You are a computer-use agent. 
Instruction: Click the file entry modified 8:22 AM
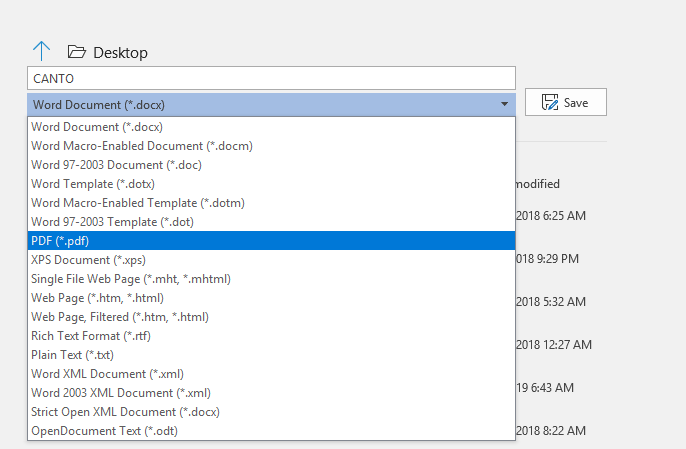click(551, 431)
